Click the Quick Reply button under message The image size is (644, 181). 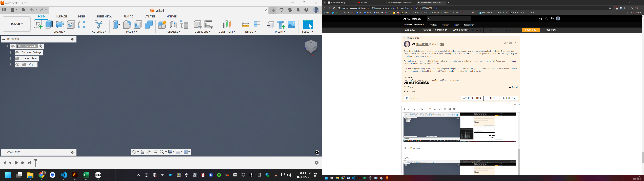coord(509,98)
